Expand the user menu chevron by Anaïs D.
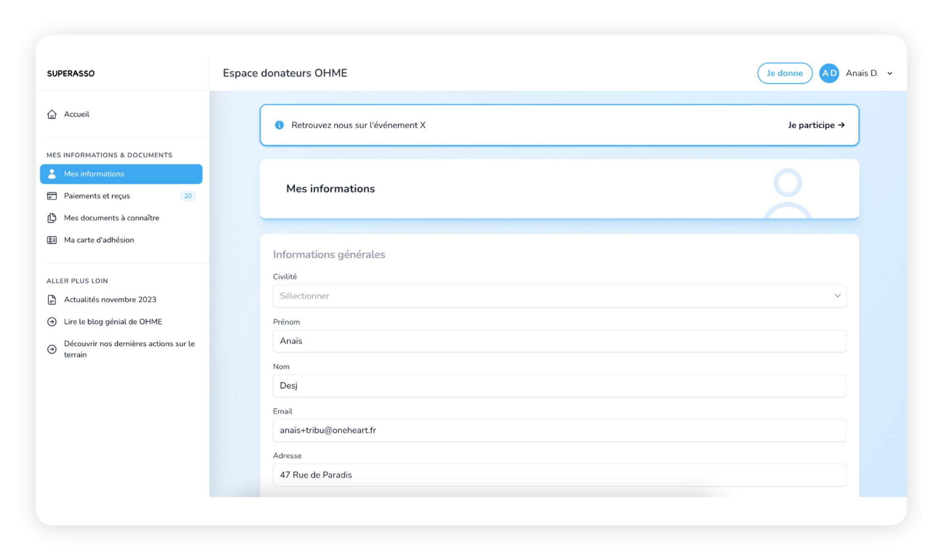The height and width of the screenshot is (560, 942). [x=890, y=74]
